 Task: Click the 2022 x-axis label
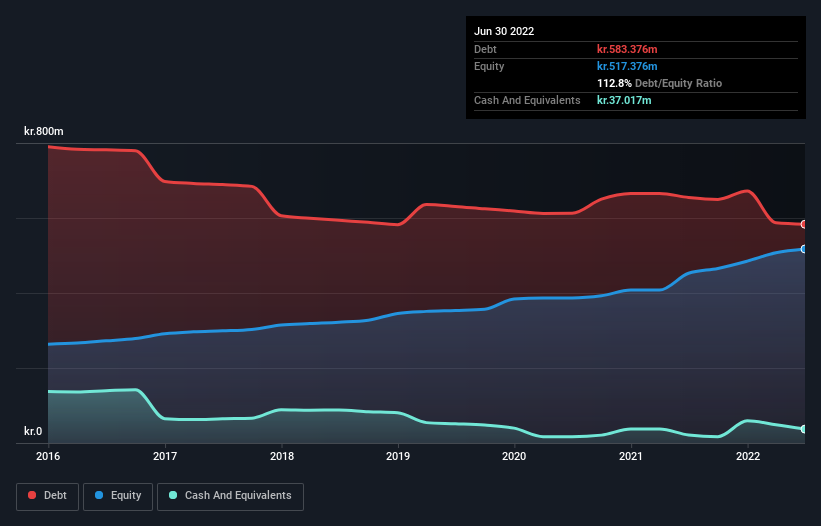pyautogui.click(x=748, y=456)
